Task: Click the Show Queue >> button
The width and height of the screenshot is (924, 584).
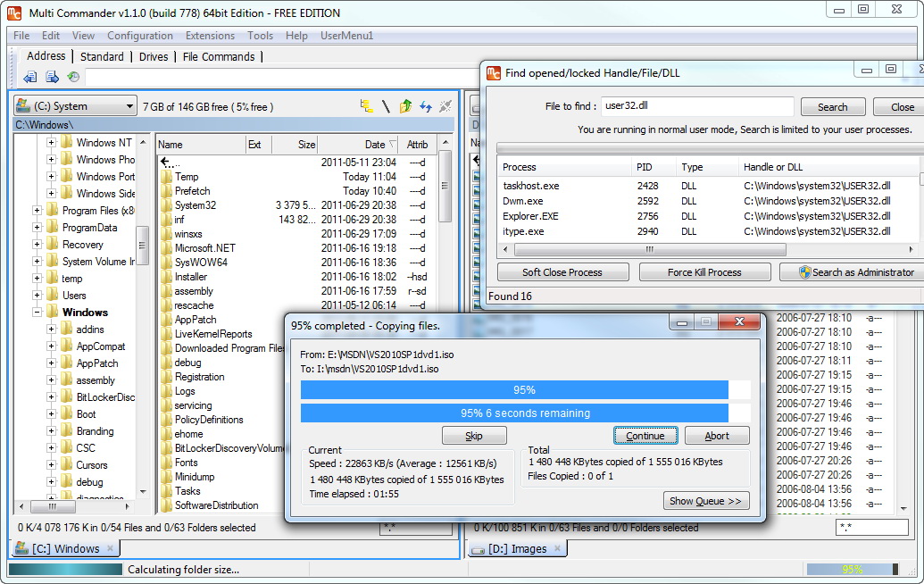Action: [706, 501]
